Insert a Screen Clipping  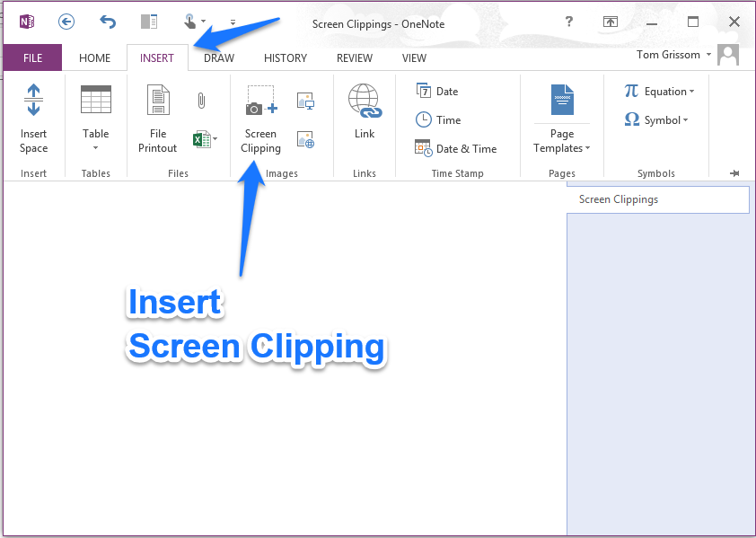click(x=260, y=117)
